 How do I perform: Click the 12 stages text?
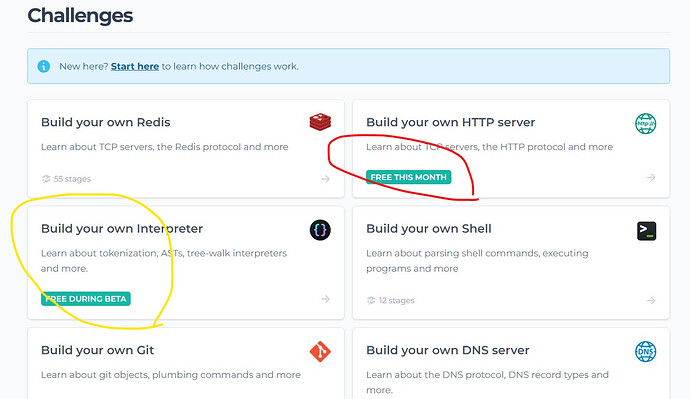point(396,300)
